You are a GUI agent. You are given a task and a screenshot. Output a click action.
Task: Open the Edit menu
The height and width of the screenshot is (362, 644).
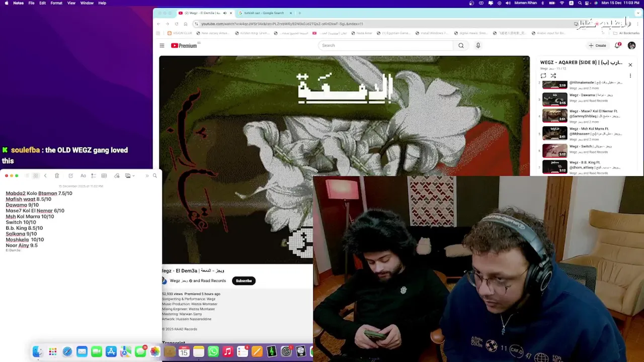42,3
